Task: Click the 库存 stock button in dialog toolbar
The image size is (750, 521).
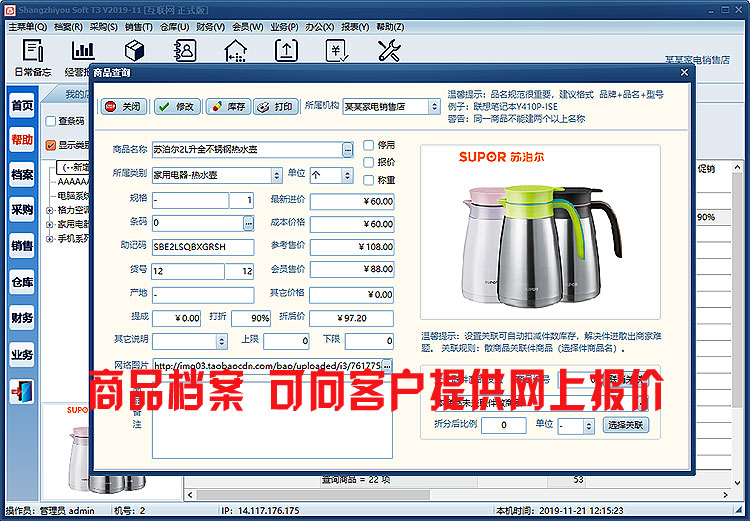Action: pos(229,106)
